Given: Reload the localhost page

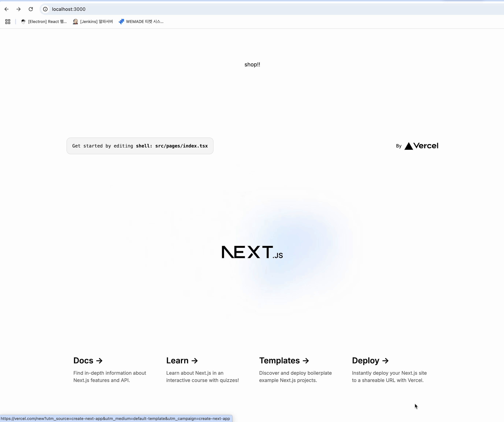Looking at the screenshot, I should point(31,9).
